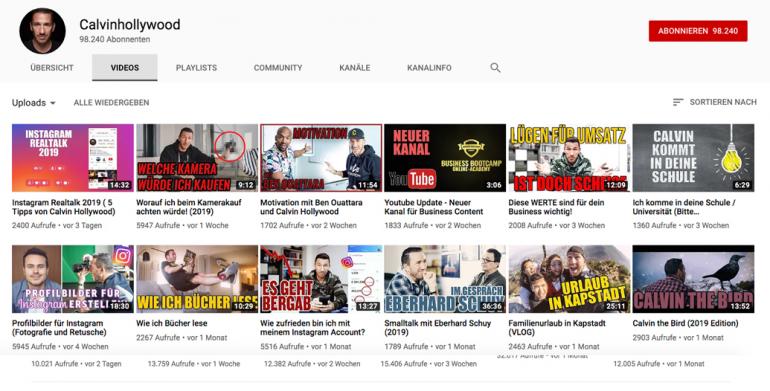Open Wie ich Bücher lese title
This screenshot has width=770, height=391.
tap(172, 323)
